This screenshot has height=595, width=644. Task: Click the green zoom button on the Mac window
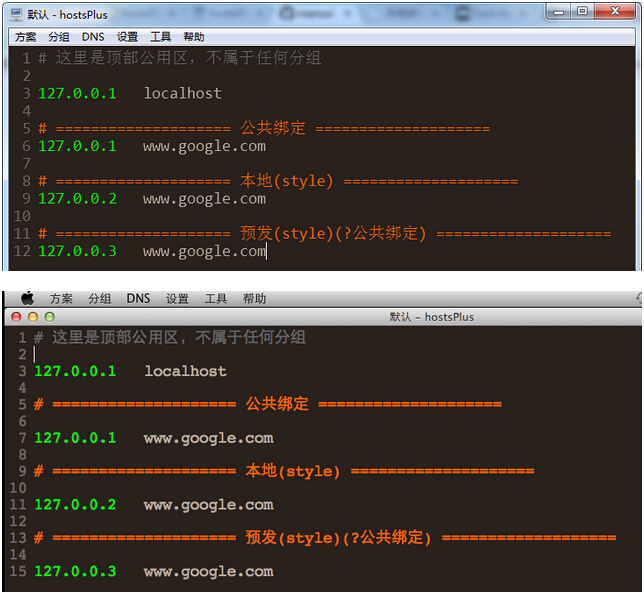pos(49,316)
